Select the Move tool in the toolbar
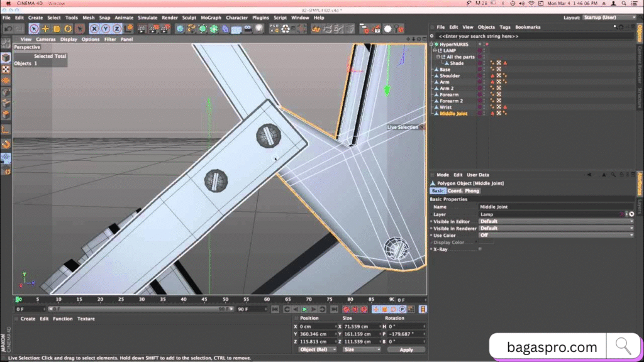Screen dimensions: 644x362 45,28
